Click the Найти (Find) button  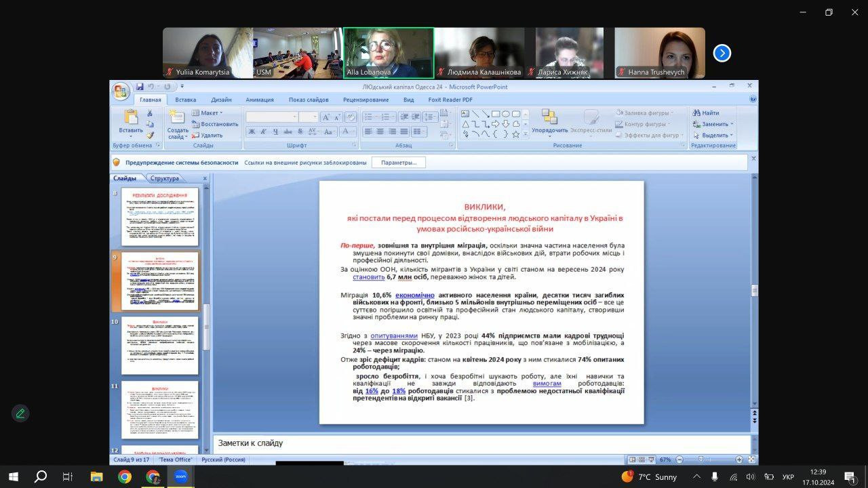tap(706, 113)
